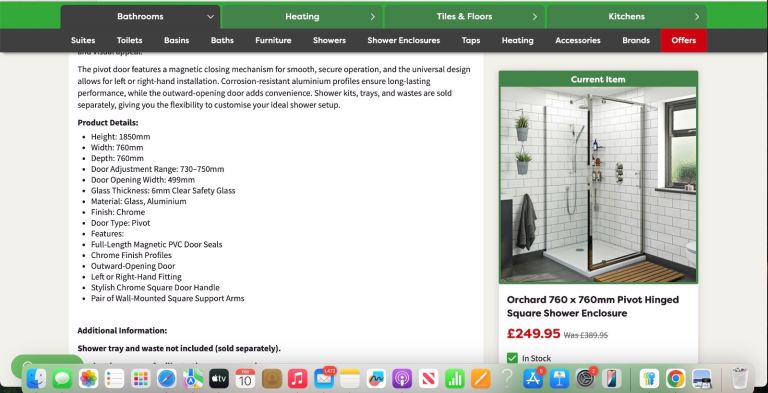Click 'Height: 1850mm' list item
This screenshot has width=768, height=393.
click(x=120, y=137)
